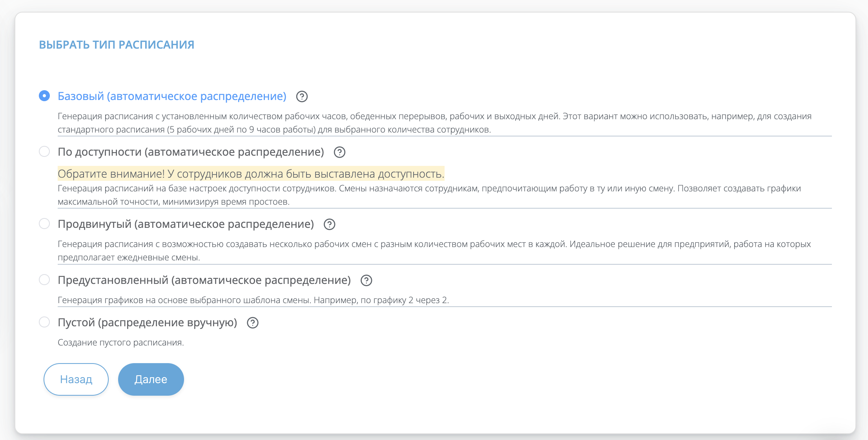Select the Пустой manual distribution radio
Viewport: 868px width, 440px height.
click(44, 322)
